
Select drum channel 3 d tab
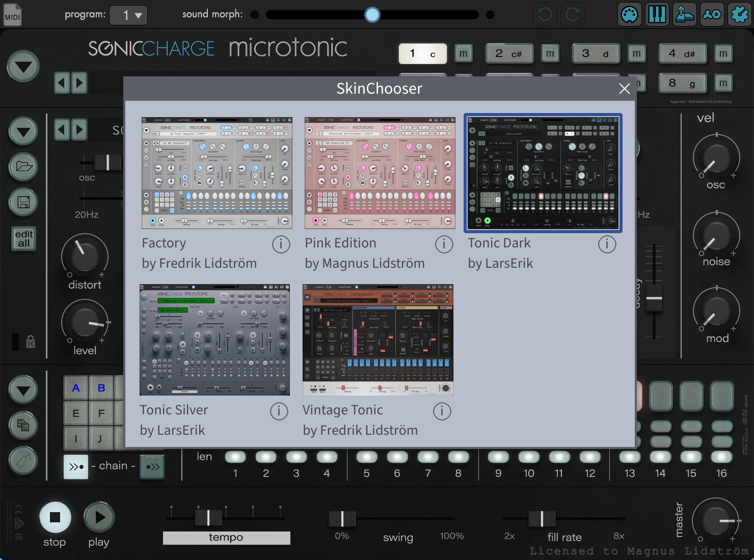pyautogui.click(x=596, y=53)
